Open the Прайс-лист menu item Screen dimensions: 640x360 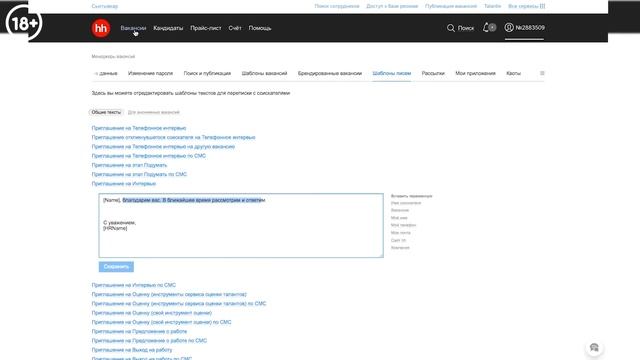[206, 28]
